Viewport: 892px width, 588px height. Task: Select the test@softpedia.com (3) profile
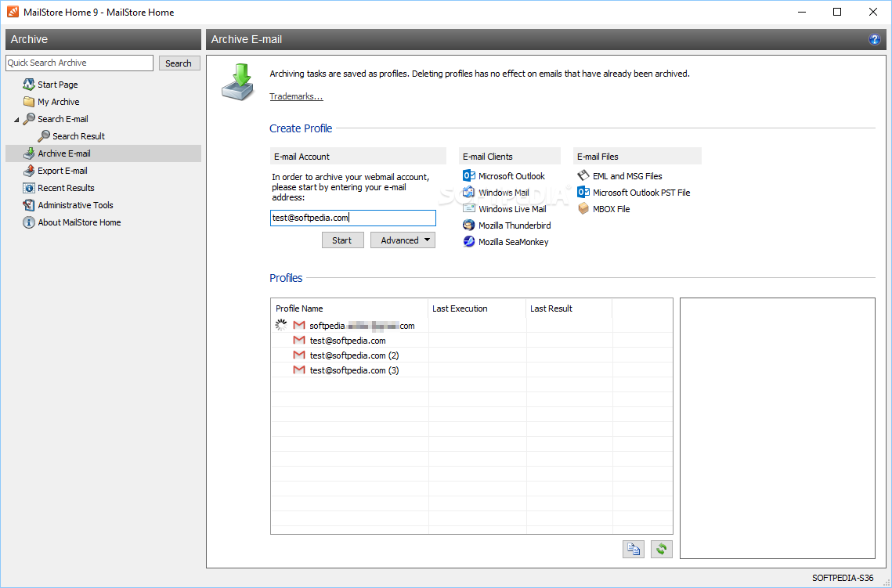point(471,370)
